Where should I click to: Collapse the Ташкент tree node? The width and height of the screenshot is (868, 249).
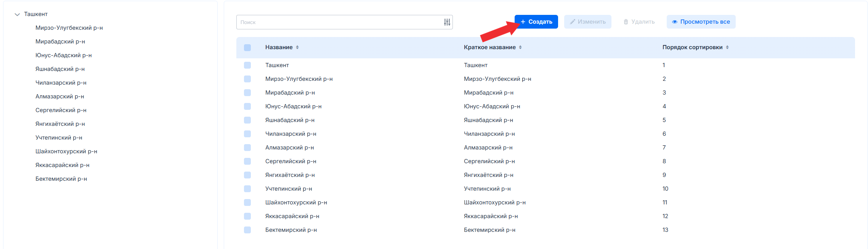[17, 14]
